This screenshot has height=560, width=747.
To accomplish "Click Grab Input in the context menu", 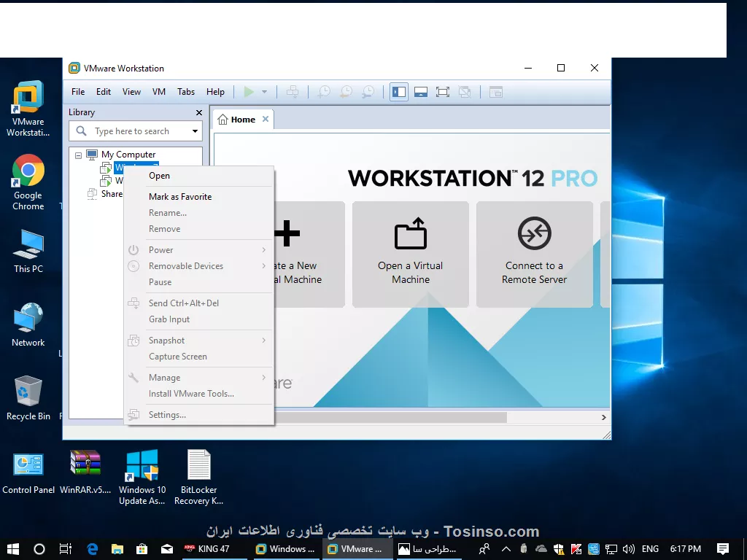I will coord(198,319).
